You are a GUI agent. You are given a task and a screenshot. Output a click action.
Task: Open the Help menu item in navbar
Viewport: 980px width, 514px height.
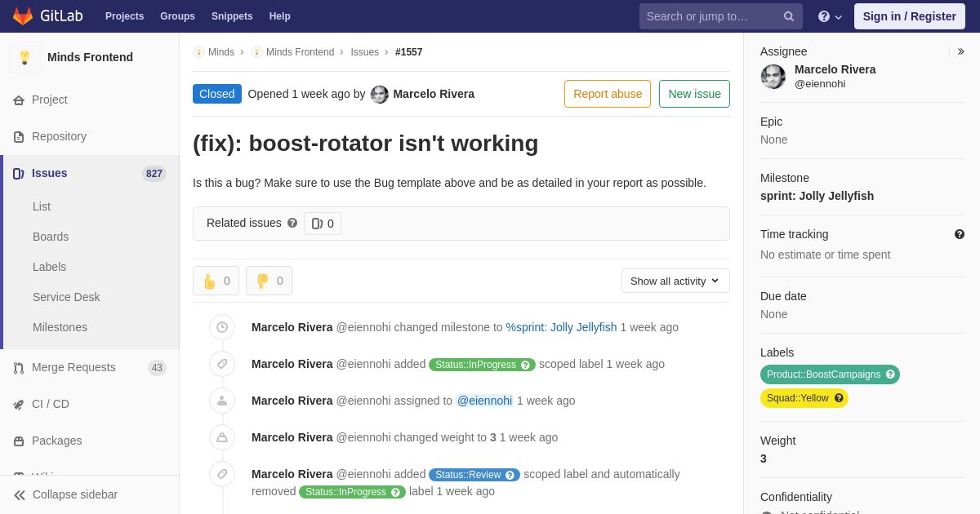[x=280, y=16]
